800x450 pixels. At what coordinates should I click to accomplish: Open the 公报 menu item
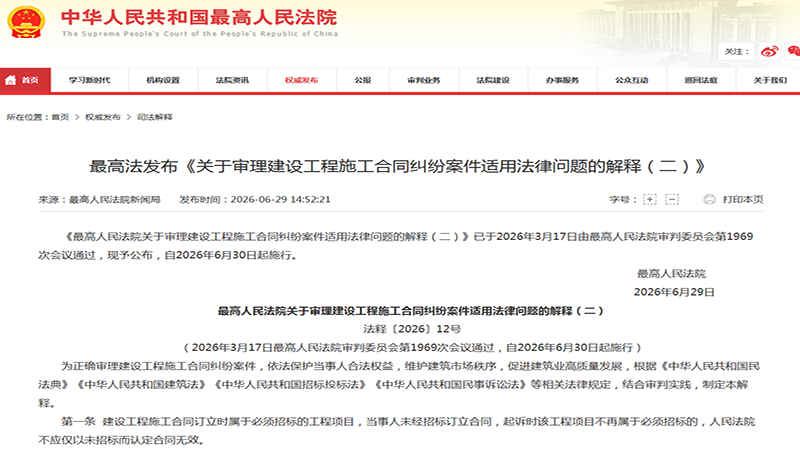(x=363, y=80)
